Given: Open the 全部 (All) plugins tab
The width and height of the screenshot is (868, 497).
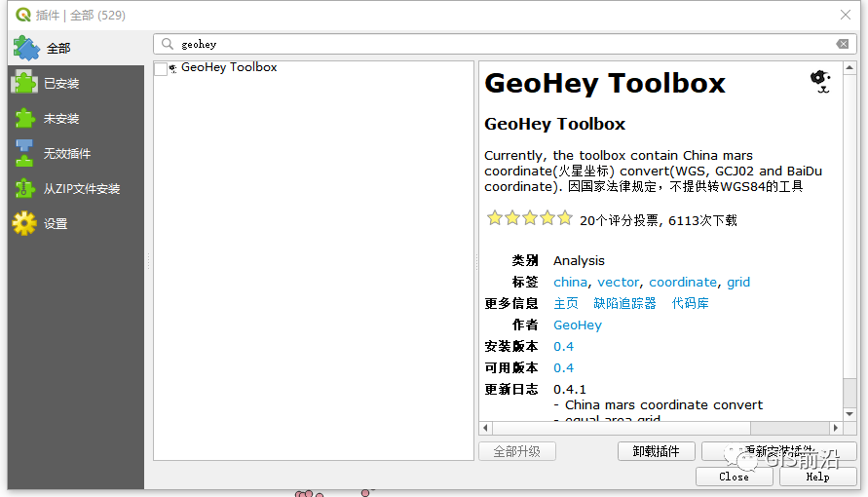Looking at the screenshot, I should click(x=76, y=48).
